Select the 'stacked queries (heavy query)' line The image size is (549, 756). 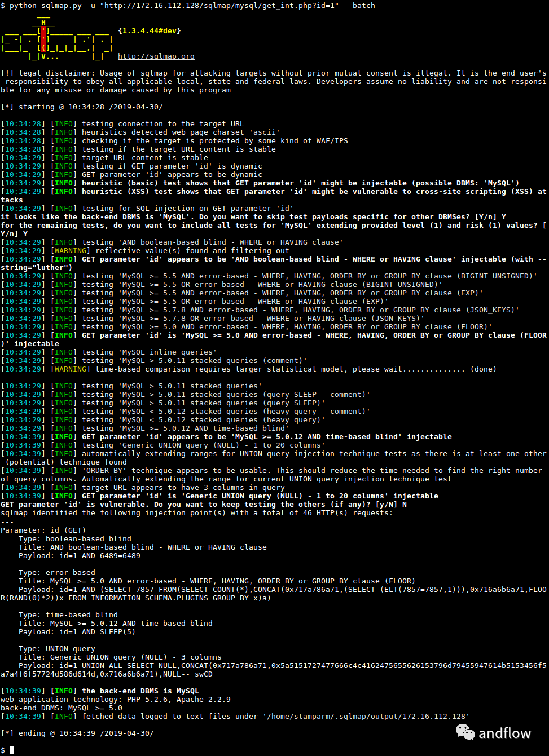pos(163,420)
